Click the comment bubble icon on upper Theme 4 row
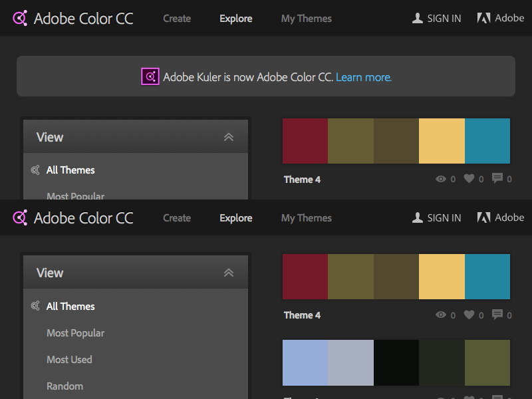The width and height of the screenshot is (532, 399). pos(497,178)
